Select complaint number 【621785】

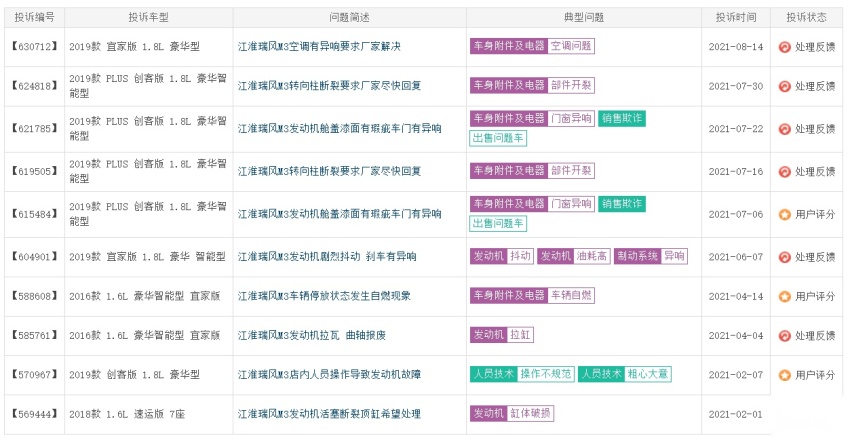(x=35, y=129)
